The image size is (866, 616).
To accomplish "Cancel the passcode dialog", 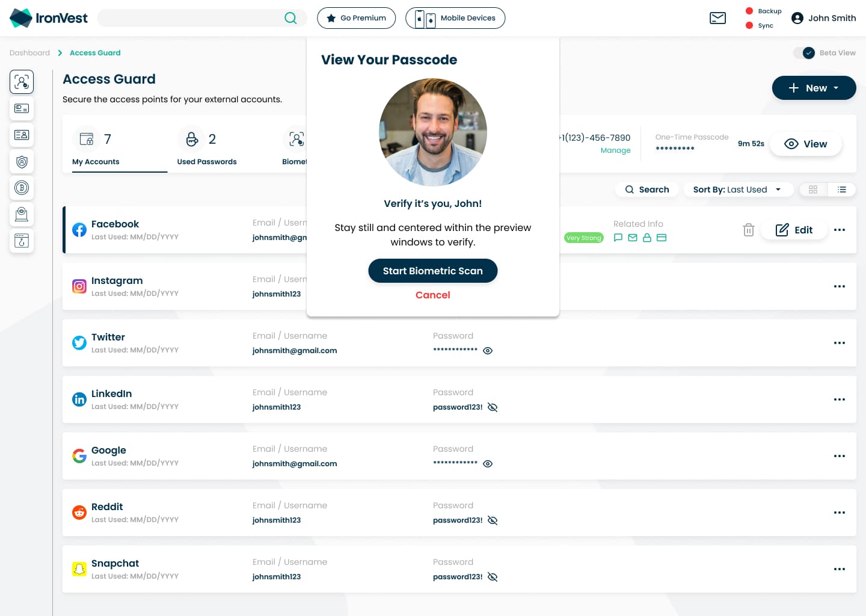I will point(433,295).
